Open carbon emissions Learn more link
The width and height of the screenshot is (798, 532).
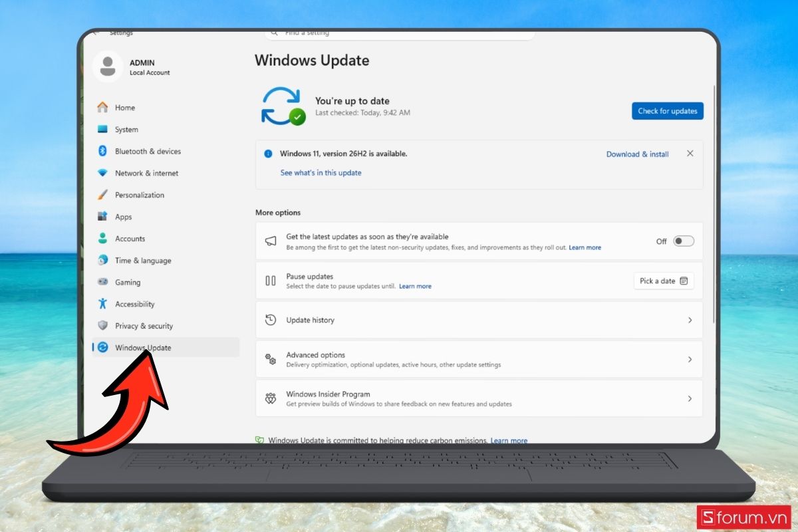(509, 440)
